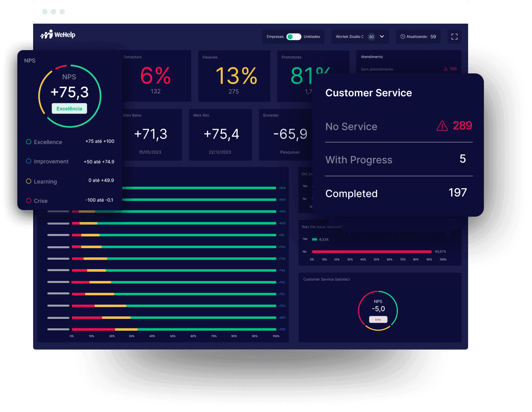Click the red warning triangle beside No Service
Screen dimensions: 532x412
(x=442, y=126)
